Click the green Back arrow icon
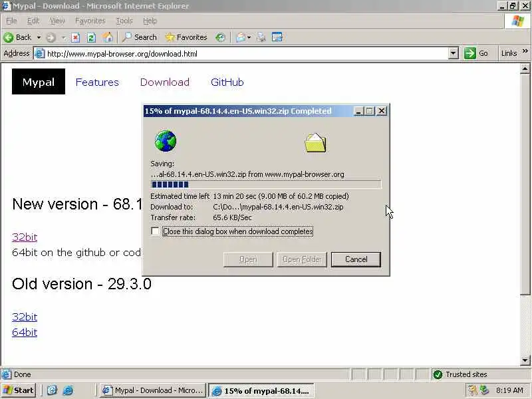 tap(9, 37)
